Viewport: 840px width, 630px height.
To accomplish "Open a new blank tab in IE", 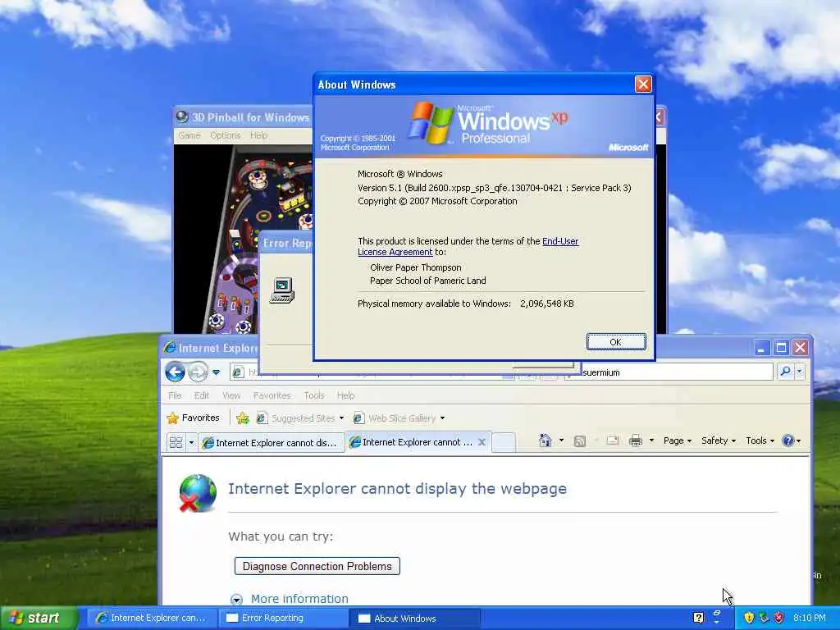I will click(x=504, y=442).
